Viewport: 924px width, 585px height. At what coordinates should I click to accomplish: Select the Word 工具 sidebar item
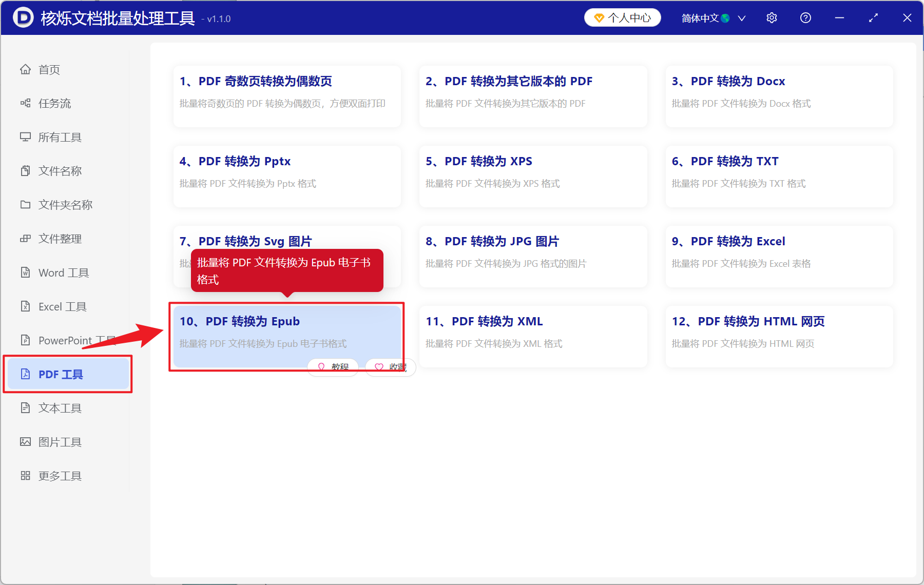[67, 272]
